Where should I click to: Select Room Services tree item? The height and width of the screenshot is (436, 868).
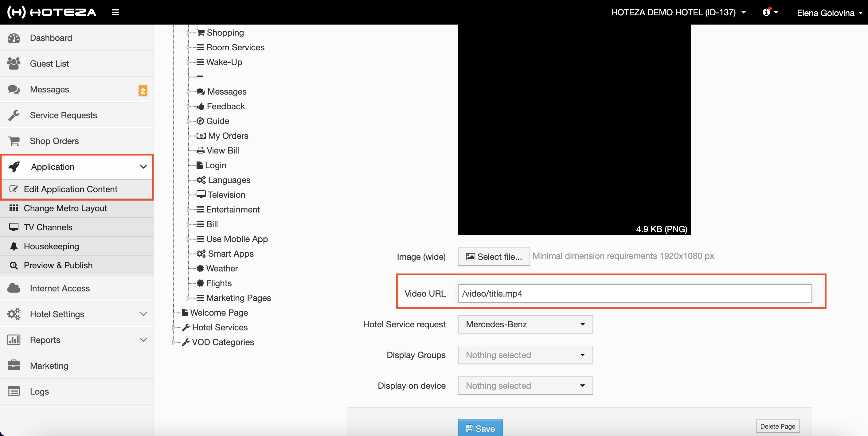pos(235,48)
